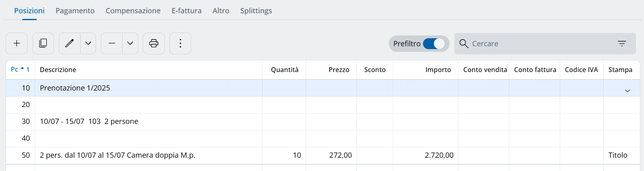Image resolution: width=644 pixels, height=171 pixels.
Task: Switch to the Pagamento tab
Action: 75,11
